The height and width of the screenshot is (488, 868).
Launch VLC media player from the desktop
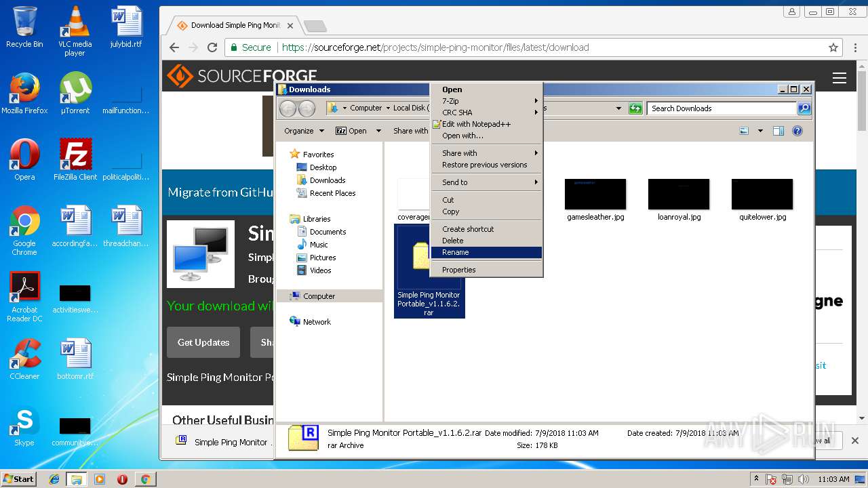pos(75,30)
